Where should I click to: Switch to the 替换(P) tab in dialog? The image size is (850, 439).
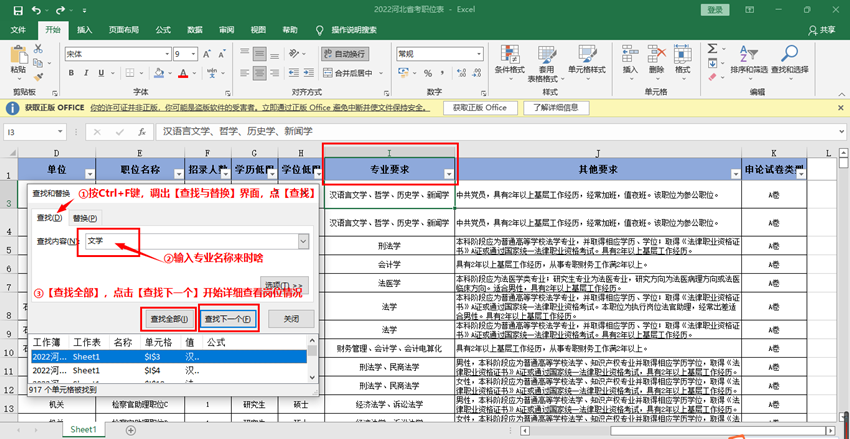86,217
